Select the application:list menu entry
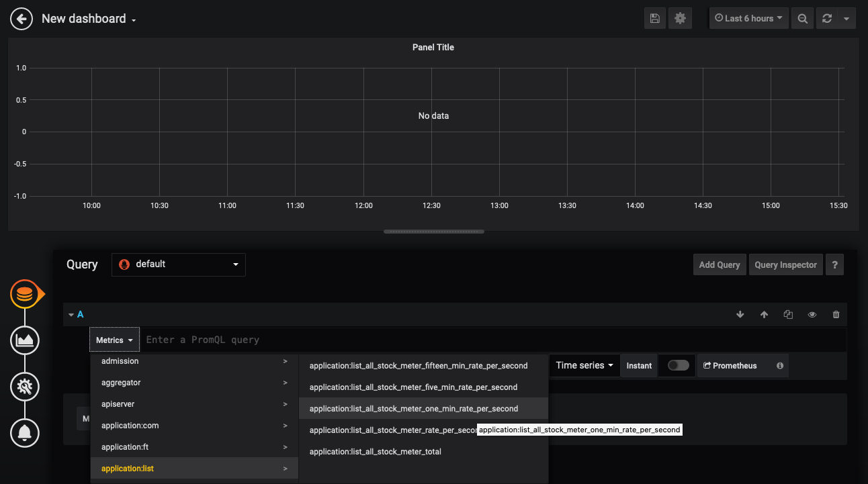The image size is (868, 484). [x=195, y=469]
